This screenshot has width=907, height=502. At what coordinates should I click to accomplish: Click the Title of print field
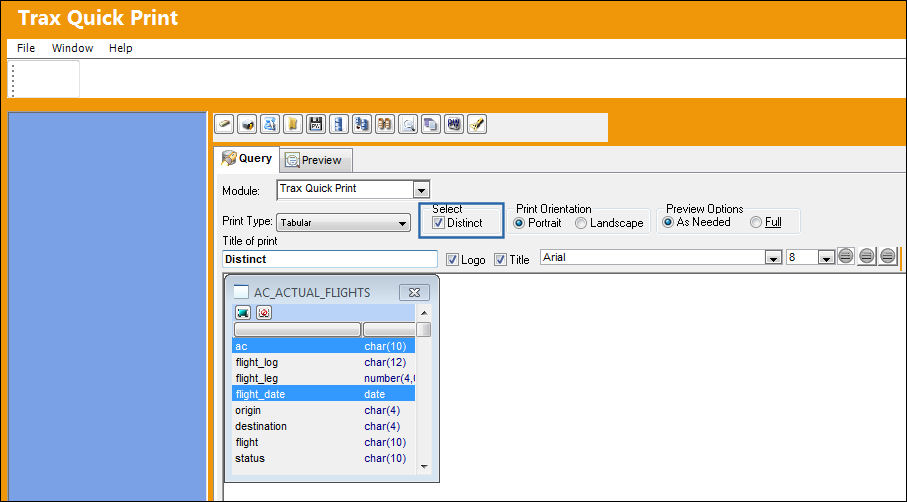pos(330,259)
